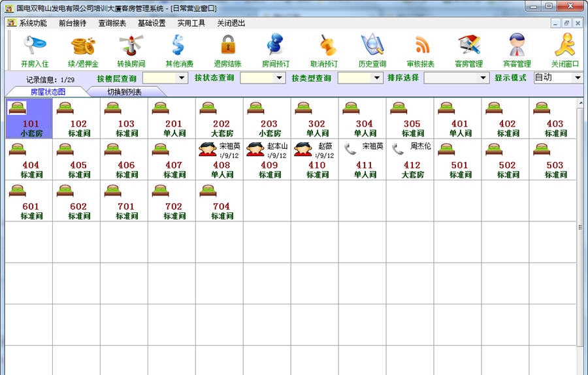588x375 pixels.
Task: Expand the 按状态查询 status dropdown
Action: 280,78
